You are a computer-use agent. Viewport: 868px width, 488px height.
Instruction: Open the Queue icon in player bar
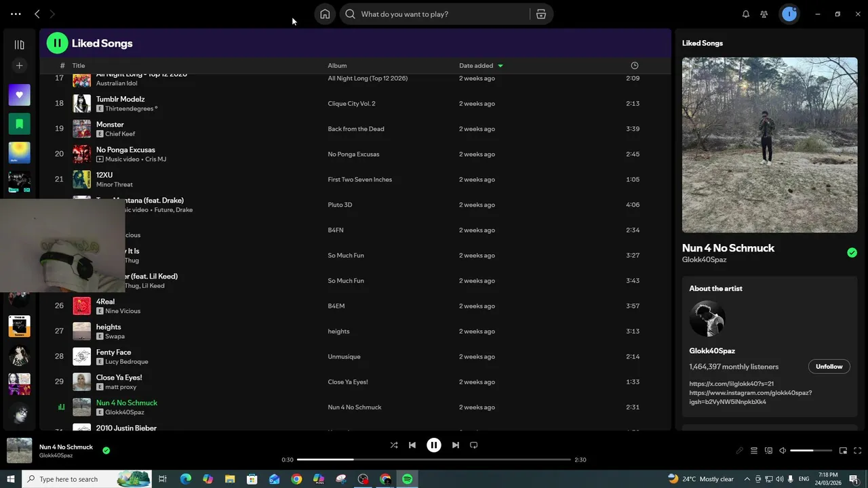tap(753, 451)
